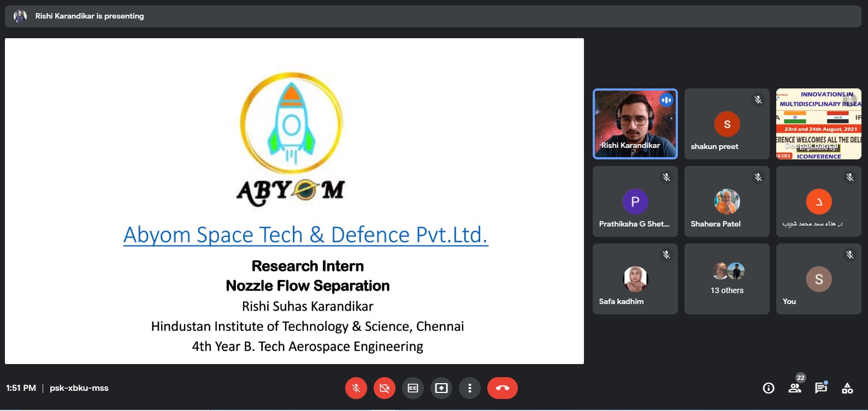The height and width of the screenshot is (411, 868).
Task: Click Safa kadhim's profile photo avatar
Action: (635, 279)
